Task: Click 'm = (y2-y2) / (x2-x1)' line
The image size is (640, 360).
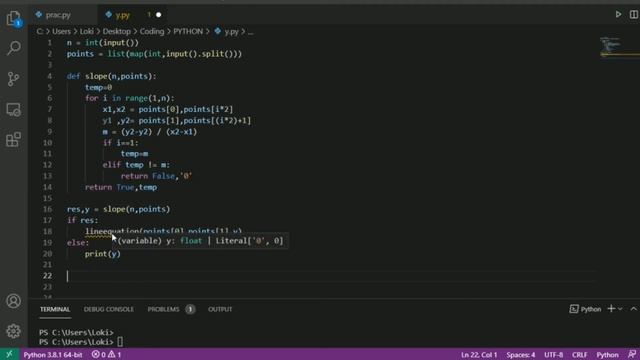Action: 149,131
